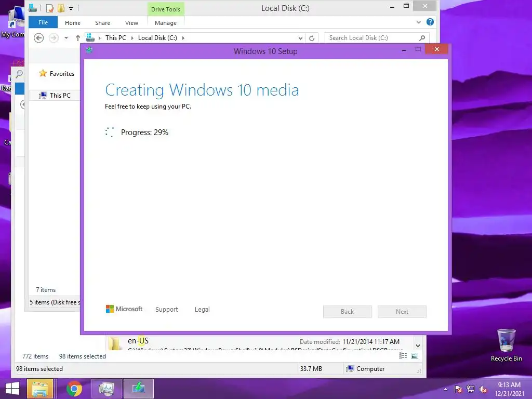Go up one folder level arrow
The height and width of the screenshot is (399, 532).
coord(78,38)
